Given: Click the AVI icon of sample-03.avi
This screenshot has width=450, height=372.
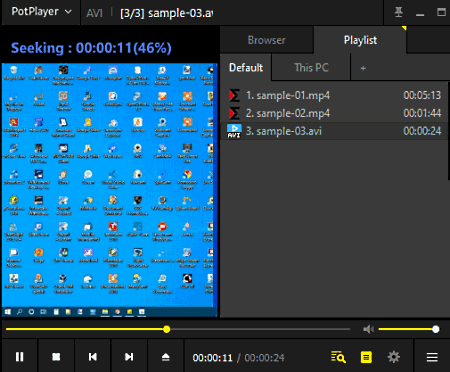Looking at the screenshot, I should (x=234, y=131).
